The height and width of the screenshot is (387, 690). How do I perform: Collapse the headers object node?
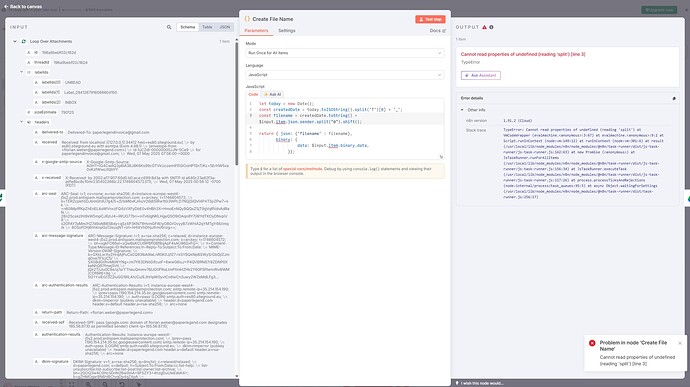coord(21,122)
